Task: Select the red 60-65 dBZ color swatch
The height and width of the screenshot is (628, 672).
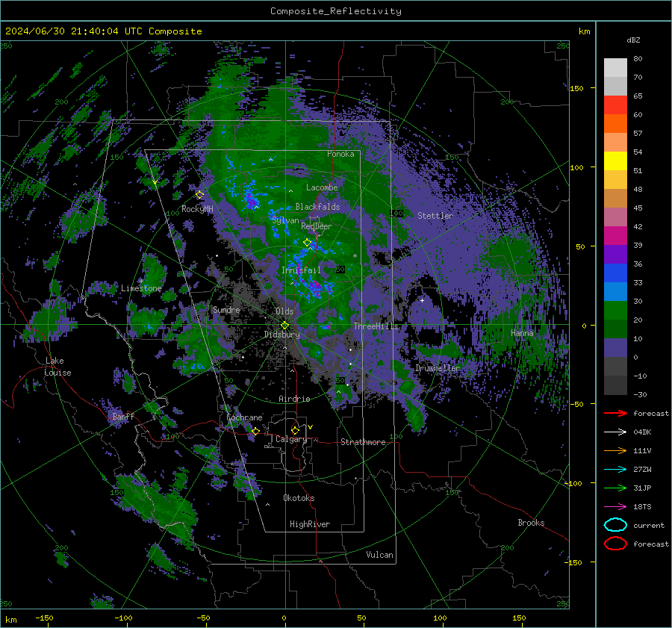Action: coord(615,105)
